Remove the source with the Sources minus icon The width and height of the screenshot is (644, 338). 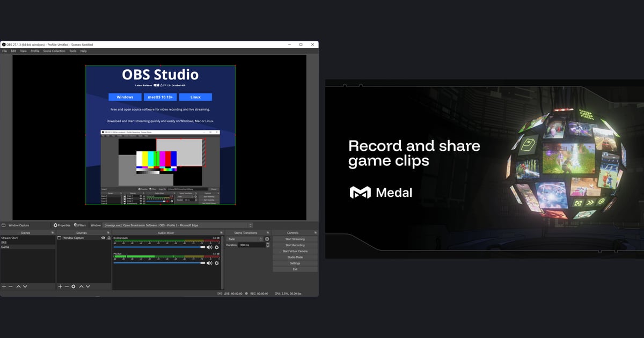[67, 286]
